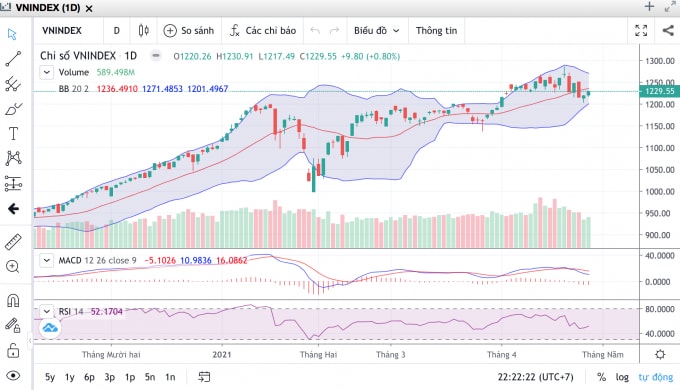The height and width of the screenshot is (390, 680).
Task: Open the candlestick chart style selector
Action: (x=144, y=30)
